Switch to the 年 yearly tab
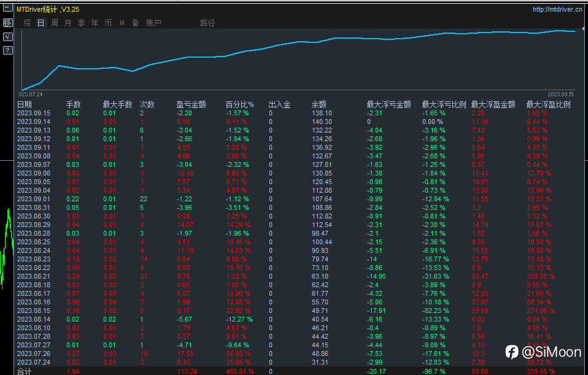588x375 pixels. click(95, 23)
